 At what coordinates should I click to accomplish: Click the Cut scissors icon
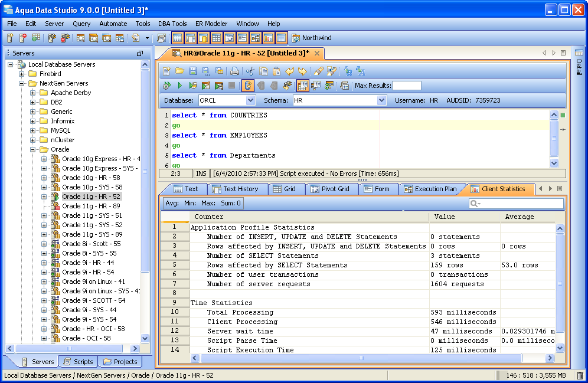tap(250, 71)
